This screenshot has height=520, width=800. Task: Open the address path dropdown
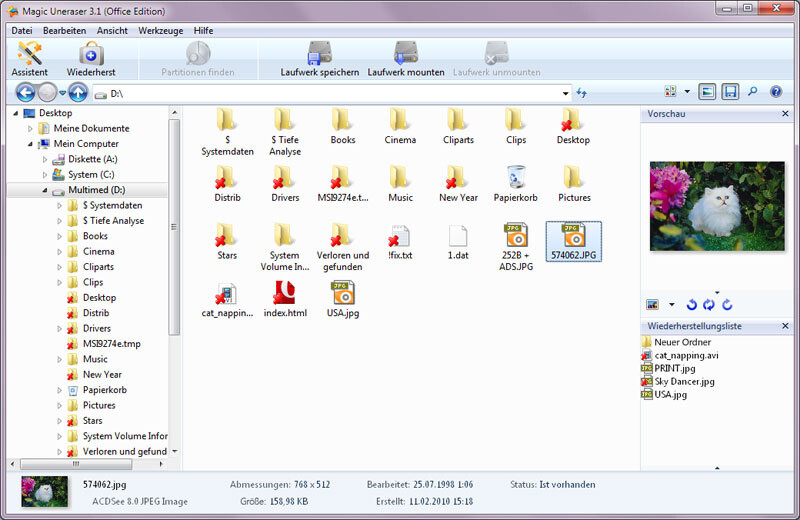pyautogui.click(x=565, y=93)
